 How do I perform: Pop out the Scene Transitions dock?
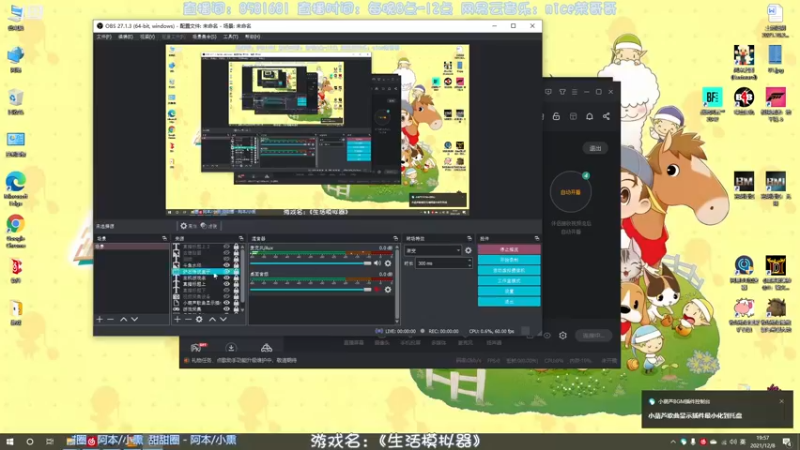469,238
